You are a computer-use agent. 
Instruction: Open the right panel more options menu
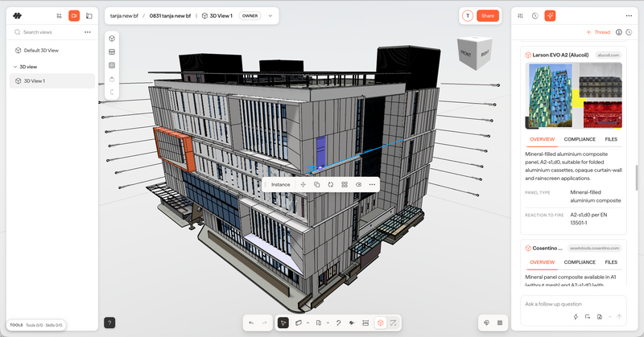pyautogui.click(x=629, y=16)
